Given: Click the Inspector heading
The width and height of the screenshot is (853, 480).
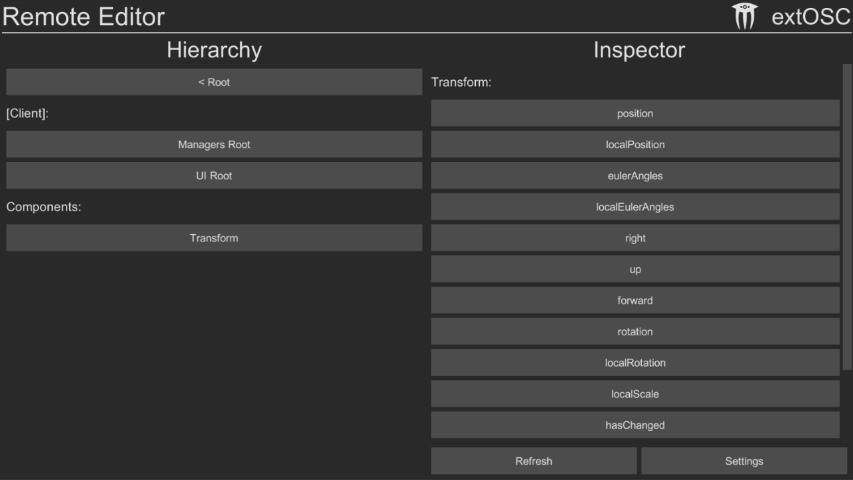Looking at the screenshot, I should (x=639, y=50).
